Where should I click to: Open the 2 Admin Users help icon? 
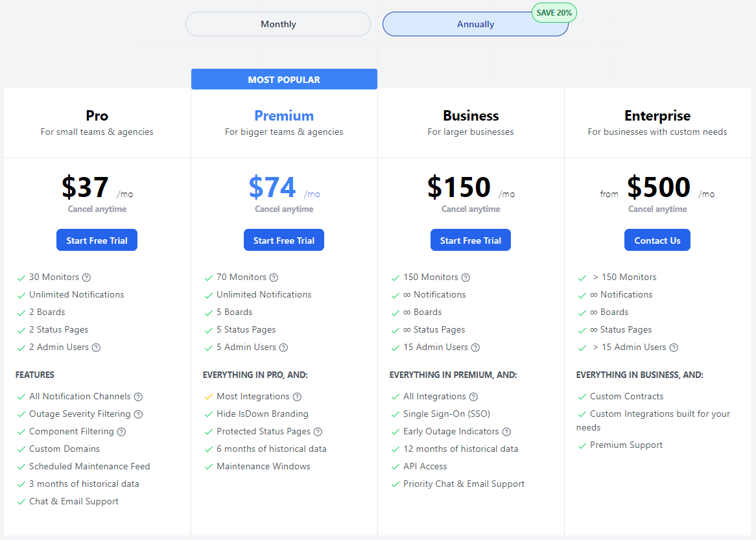tap(96, 347)
